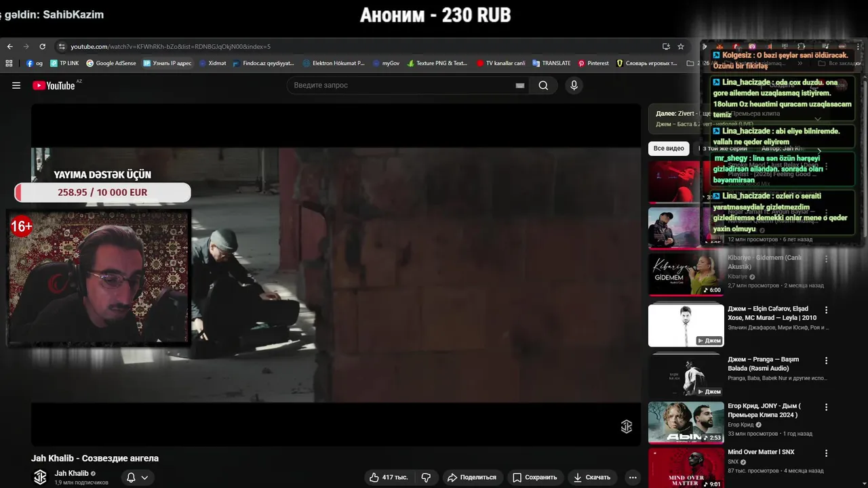
Task: Open the Google AdSense bookmark
Action: (111, 63)
